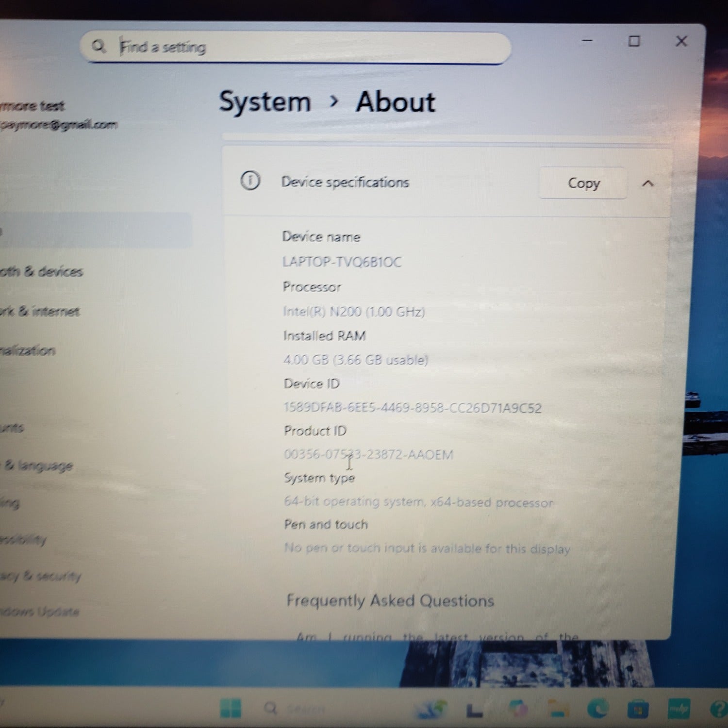Open the Windows Start menu

tap(230, 708)
